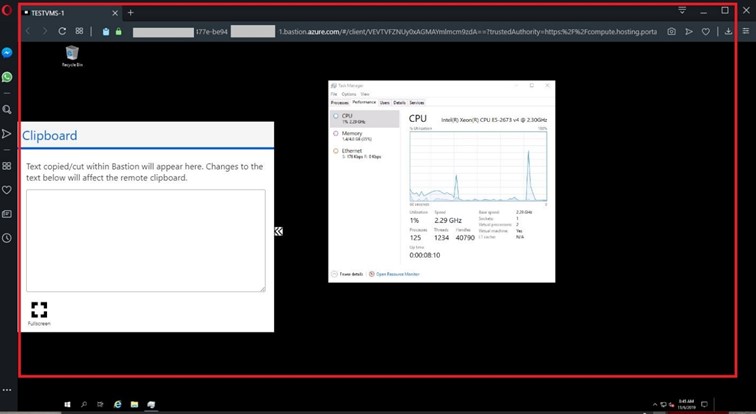Image resolution: width=756 pixels, height=414 pixels.
Task: Switch to Task Manager Performance tab
Action: click(364, 102)
